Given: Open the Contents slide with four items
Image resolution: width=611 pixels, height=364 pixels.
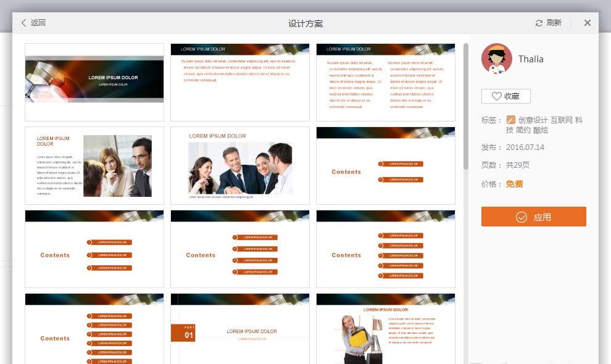Looking at the screenshot, I should [240, 249].
